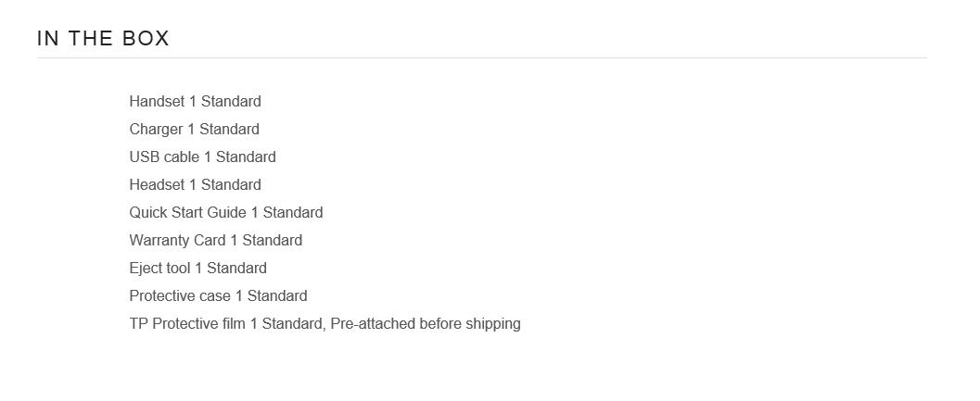
Task: Click the words TP Protective film
Action: click(x=187, y=324)
